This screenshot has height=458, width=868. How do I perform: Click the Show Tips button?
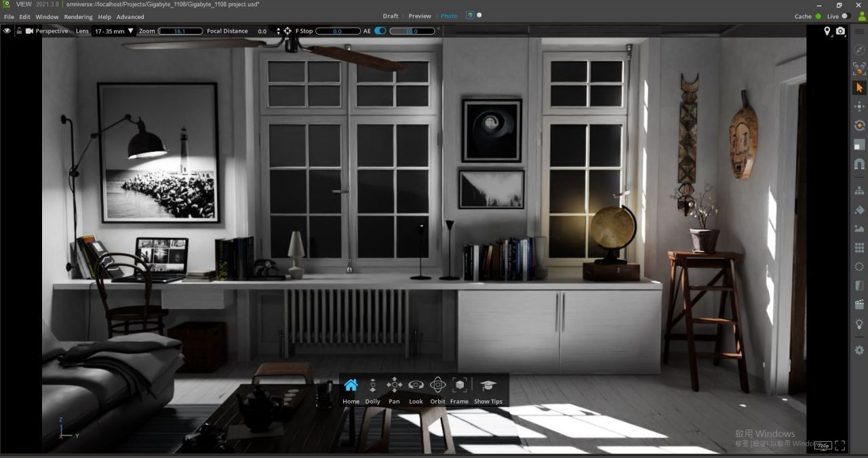[x=488, y=390]
